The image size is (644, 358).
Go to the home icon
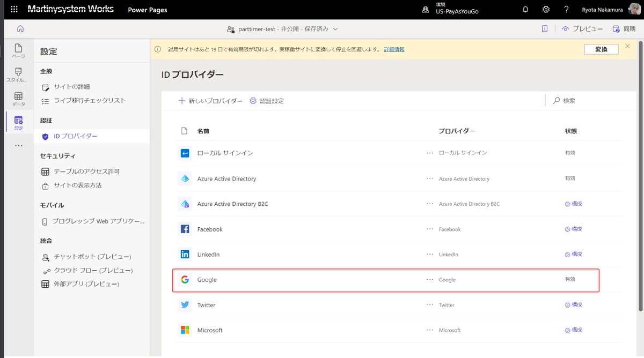[20, 29]
